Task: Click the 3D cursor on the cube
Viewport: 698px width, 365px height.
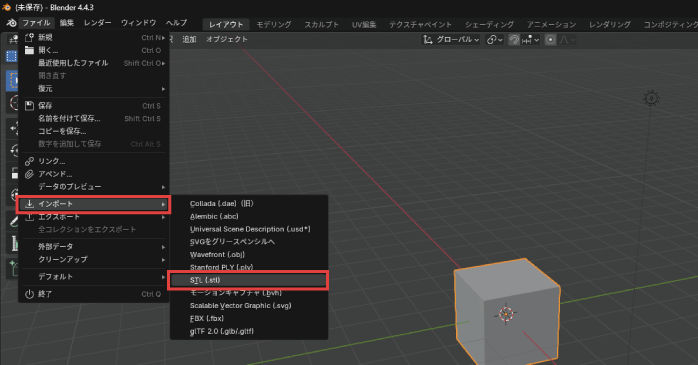Action: point(506,314)
